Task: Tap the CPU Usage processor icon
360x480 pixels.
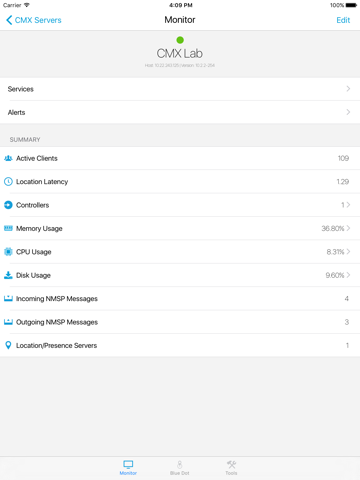Action: pyautogui.click(x=8, y=252)
